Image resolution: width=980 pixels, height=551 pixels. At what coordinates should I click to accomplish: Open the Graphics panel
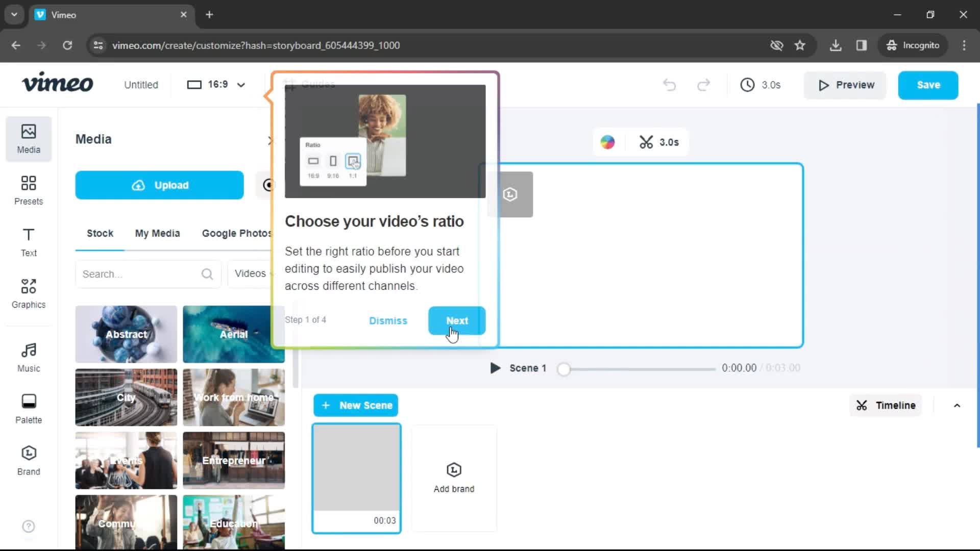pyautogui.click(x=29, y=293)
